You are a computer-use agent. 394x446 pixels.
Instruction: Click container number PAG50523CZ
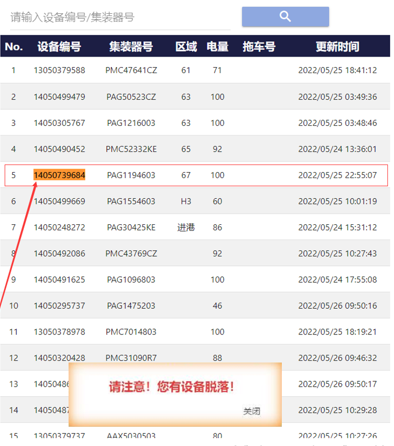click(131, 97)
